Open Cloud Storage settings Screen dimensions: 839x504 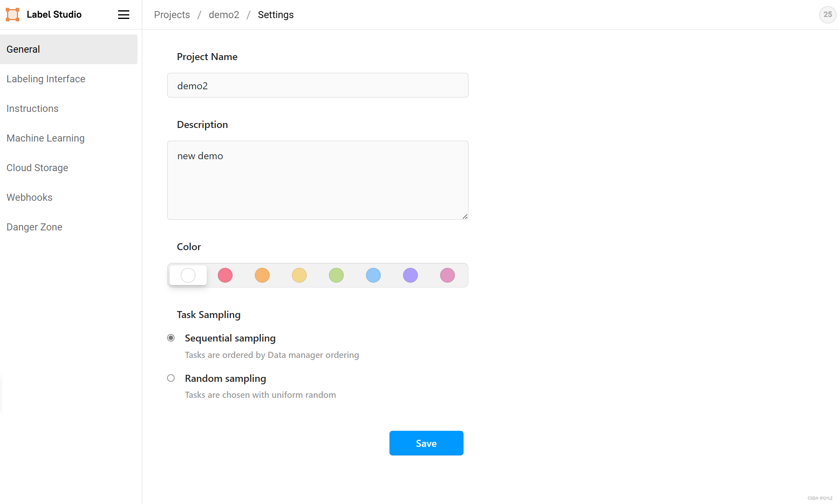69,167
